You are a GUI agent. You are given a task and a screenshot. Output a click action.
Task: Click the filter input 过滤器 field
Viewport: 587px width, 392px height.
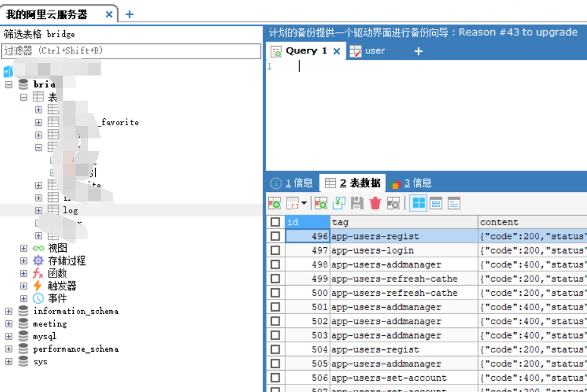(x=131, y=51)
